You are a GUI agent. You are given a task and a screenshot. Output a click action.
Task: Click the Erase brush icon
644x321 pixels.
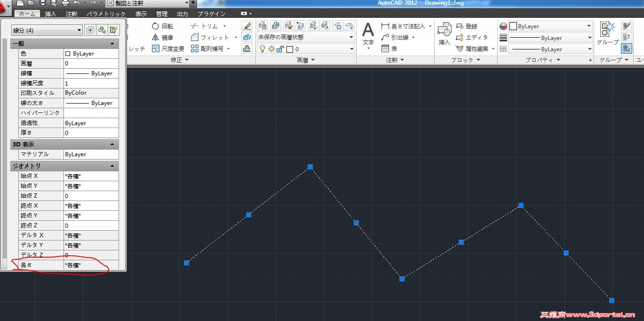[x=247, y=26]
